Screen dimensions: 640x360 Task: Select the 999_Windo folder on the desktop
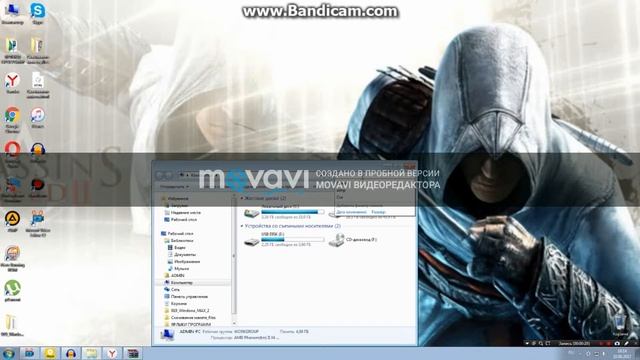[x=12, y=326]
